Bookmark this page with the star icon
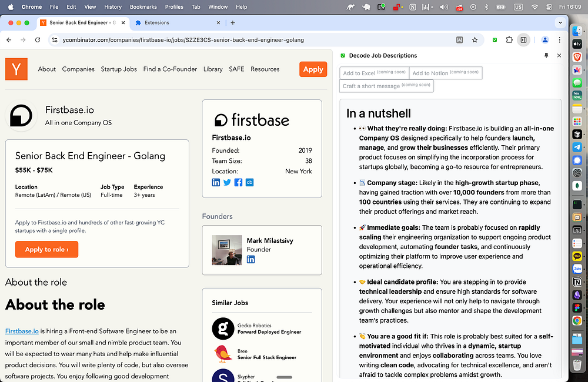The image size is (588, 382). (475, 40)
